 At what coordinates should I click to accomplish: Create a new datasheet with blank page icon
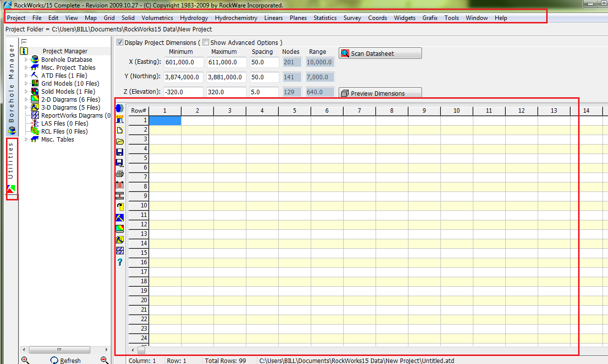(x=120, y=130)
